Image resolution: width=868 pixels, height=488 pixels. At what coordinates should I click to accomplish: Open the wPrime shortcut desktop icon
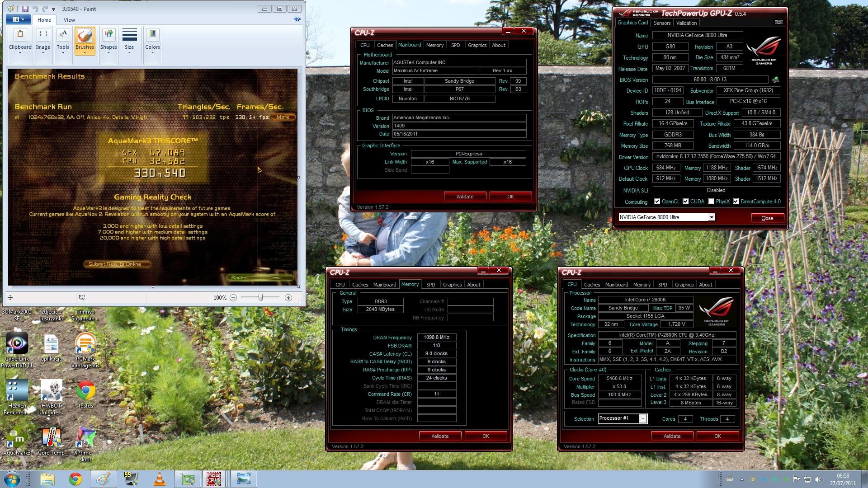85,444
